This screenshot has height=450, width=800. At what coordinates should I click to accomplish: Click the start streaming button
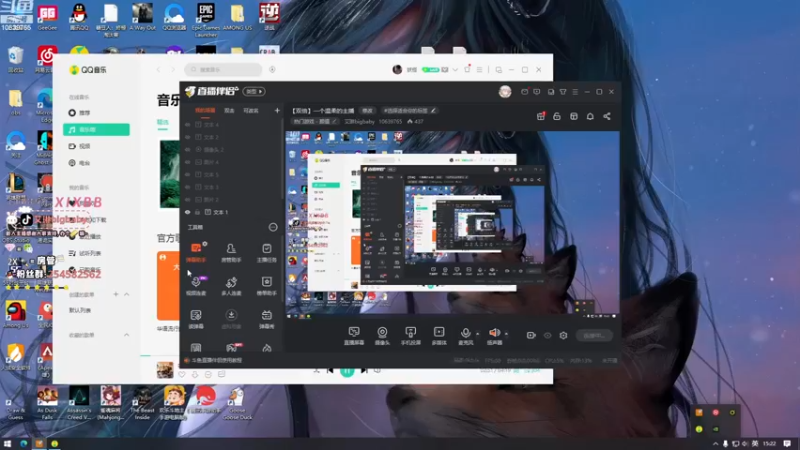pyautogui.click(x=594, y=335)
